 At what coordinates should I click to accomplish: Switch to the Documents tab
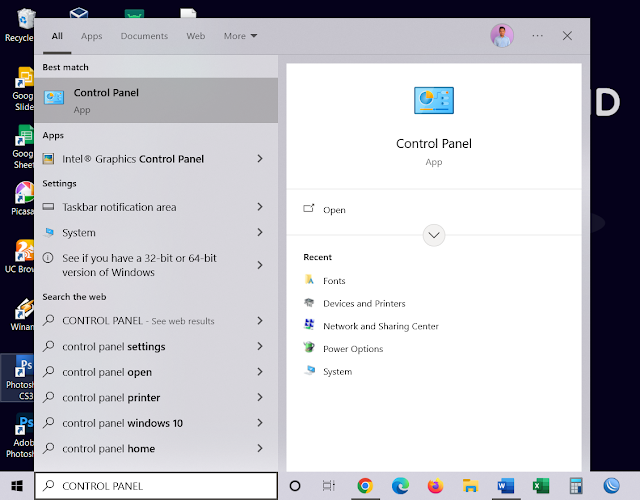144,36
